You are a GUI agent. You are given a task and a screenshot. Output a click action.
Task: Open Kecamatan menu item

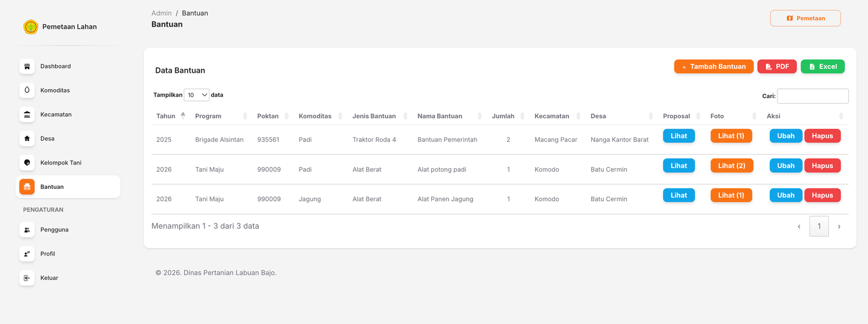(68, 115)
